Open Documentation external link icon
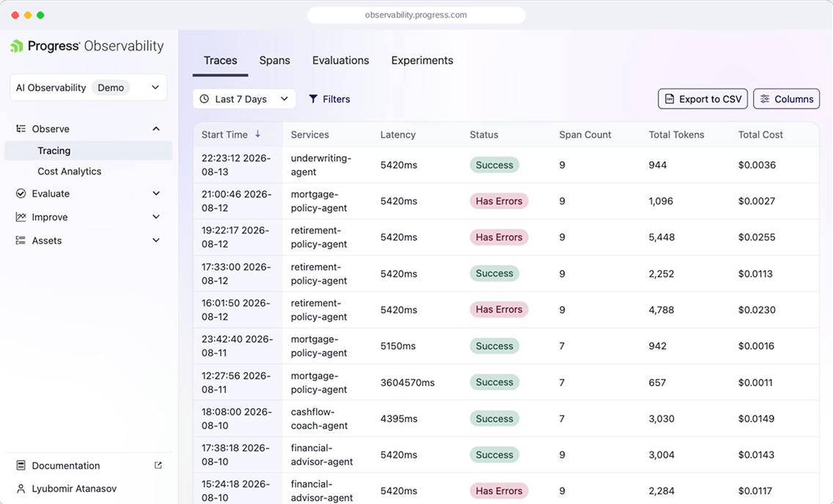 (x=158, y=465)
